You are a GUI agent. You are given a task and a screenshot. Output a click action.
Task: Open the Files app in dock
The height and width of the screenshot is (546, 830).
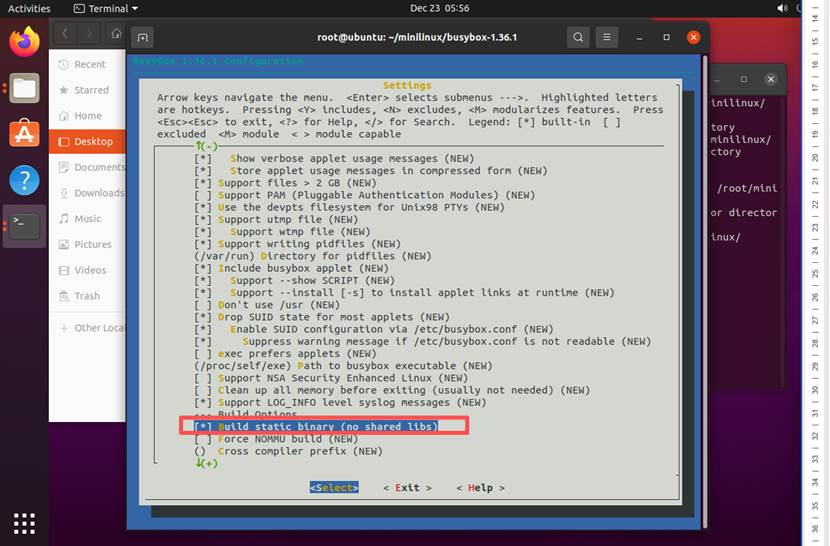(24, 88)
